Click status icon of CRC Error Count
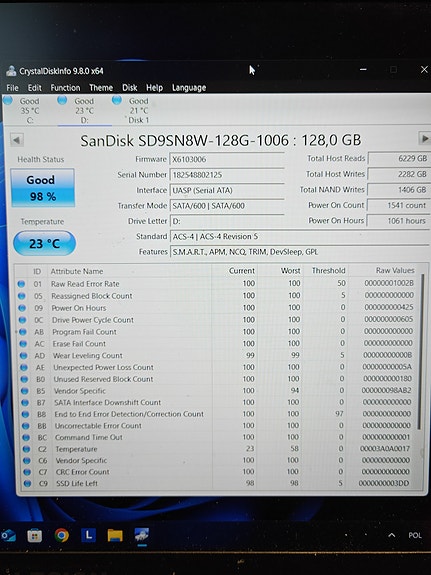 pos(27,472)
